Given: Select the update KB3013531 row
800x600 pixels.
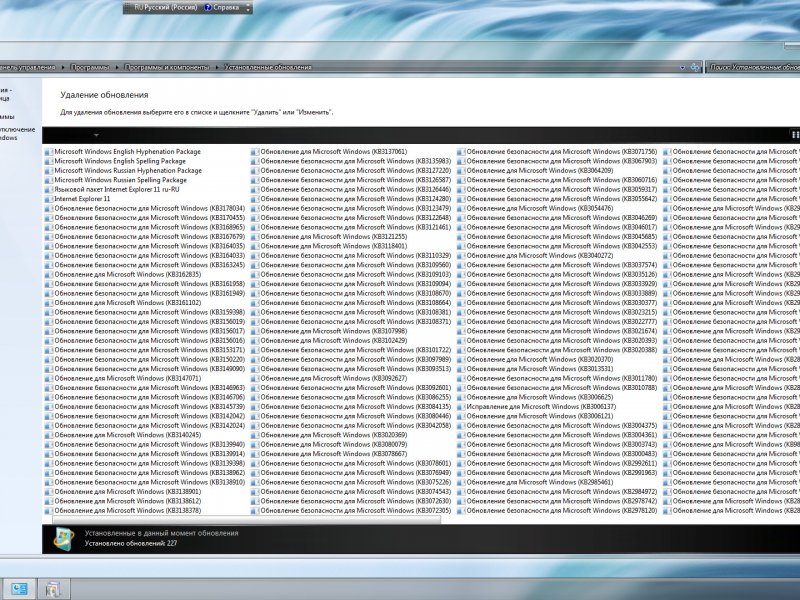Looking at the screenshot, I should pos(535,369).
